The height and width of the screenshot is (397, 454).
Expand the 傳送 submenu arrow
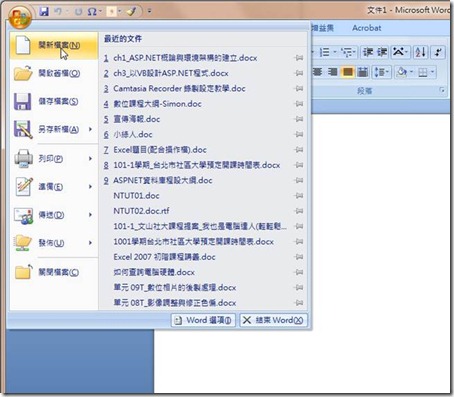[x=90, y=215]
